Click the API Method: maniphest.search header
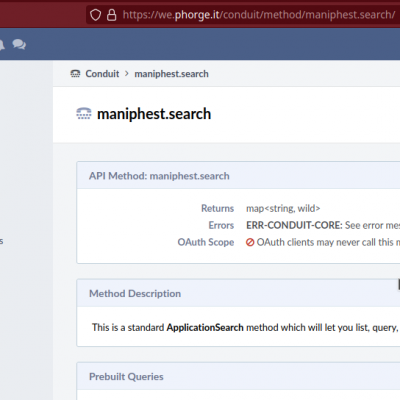Image resolution: width=400 pixels, height=400 pixels. 159,176
